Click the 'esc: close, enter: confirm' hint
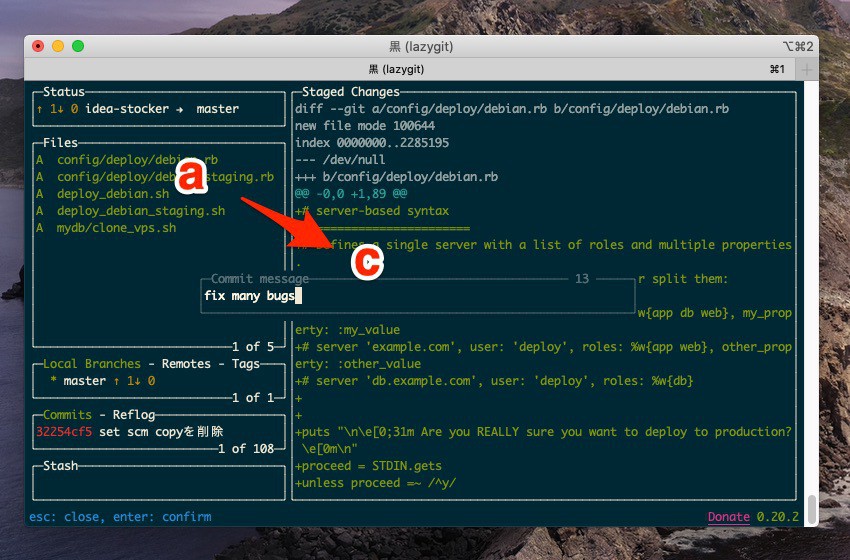The width and height of the screenshot is (850, 560). (x=120, y=517)
